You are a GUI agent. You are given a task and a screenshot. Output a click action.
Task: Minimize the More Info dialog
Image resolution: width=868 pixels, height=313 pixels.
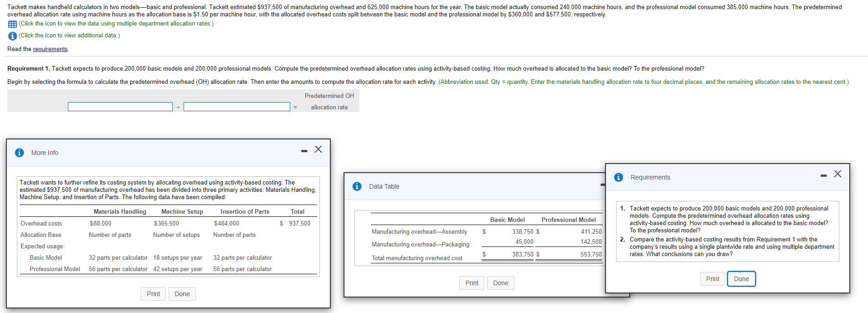click(x=304, y=151)
